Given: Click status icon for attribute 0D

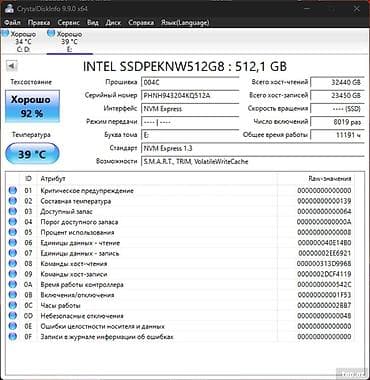Looking at the screenshot, I should click(13, 316).
